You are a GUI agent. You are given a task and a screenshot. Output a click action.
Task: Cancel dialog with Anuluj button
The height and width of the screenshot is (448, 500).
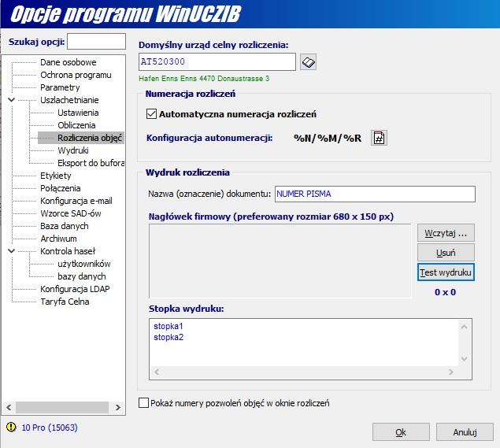pyautogui.click(x=465, y=432)
